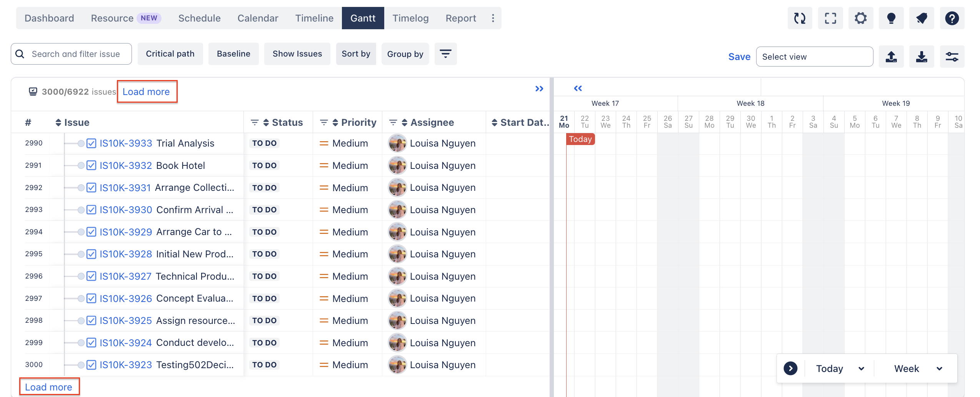
Task: Expand the Today dropdown in bottom panel
Action: pos(840,369)
